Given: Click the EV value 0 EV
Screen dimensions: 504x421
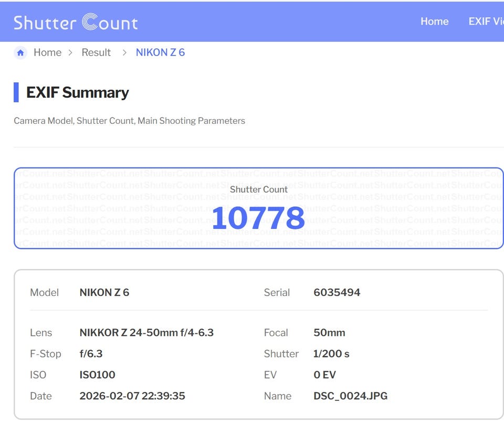Looking at the screenshot, I should click(x=324, y=375).
